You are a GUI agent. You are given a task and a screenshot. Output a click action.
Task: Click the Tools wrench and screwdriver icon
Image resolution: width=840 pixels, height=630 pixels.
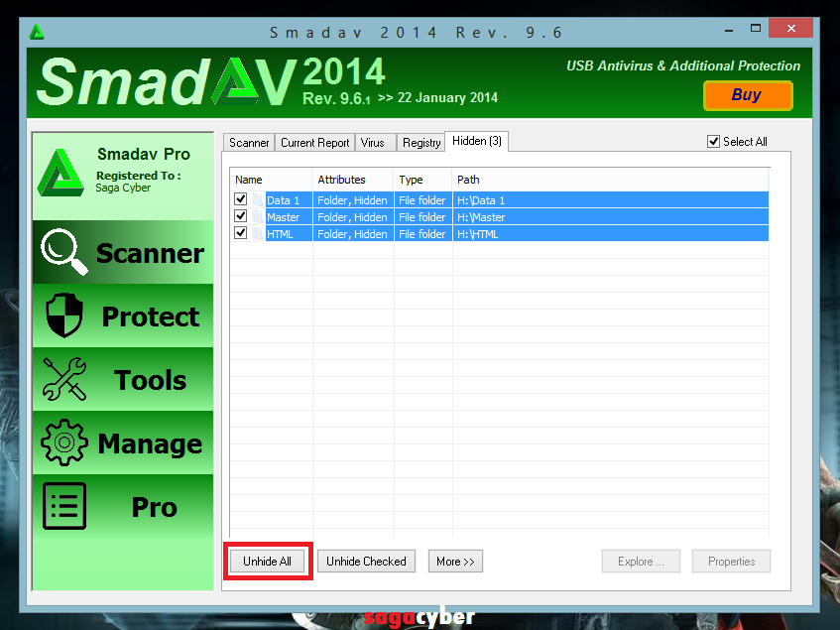(64, 379)
